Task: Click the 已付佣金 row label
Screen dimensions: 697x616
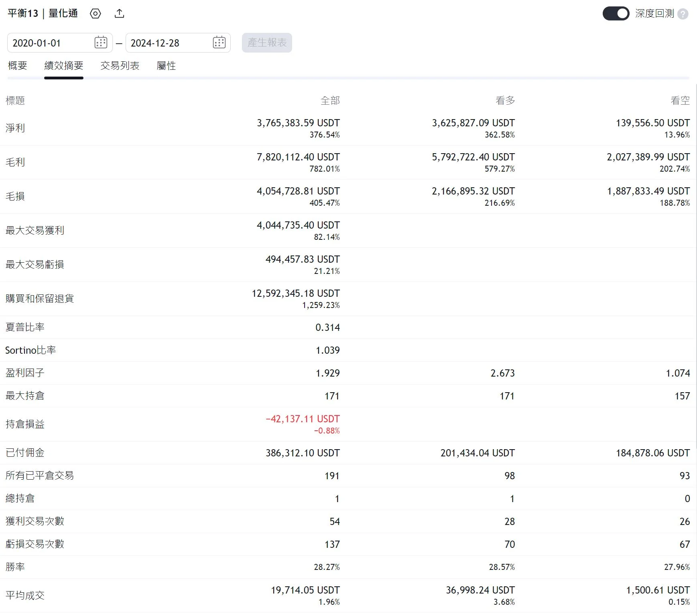Action: 25,453
